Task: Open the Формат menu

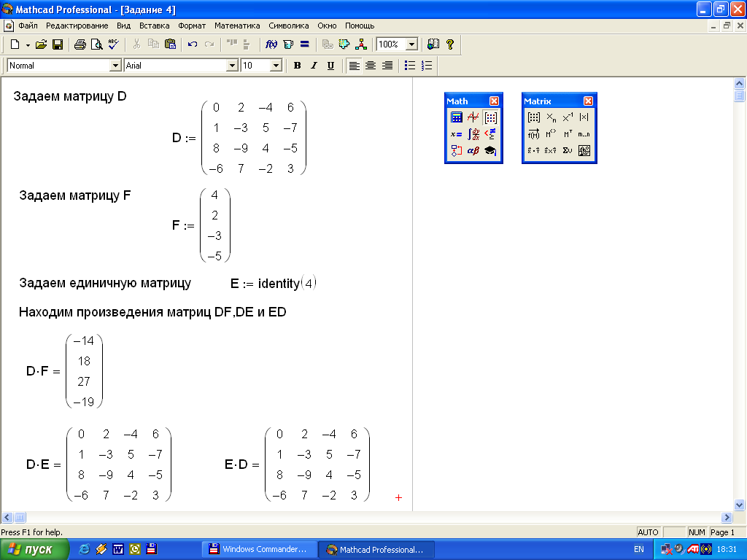Action: point(192,26)
